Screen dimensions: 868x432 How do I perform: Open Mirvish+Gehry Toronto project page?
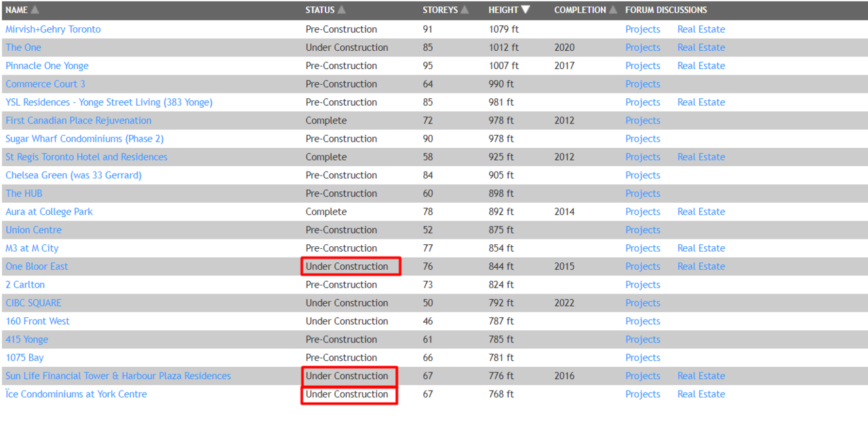[53, 29]
